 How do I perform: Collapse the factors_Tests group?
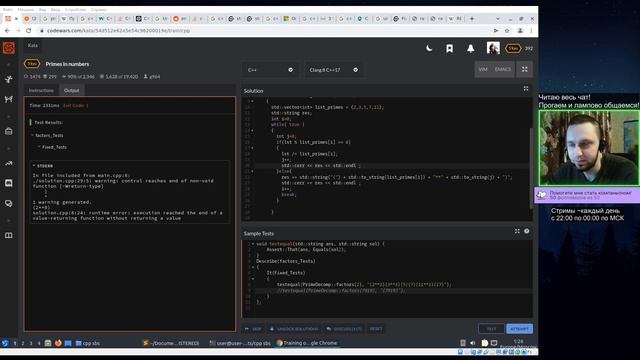tap(48, 135)
